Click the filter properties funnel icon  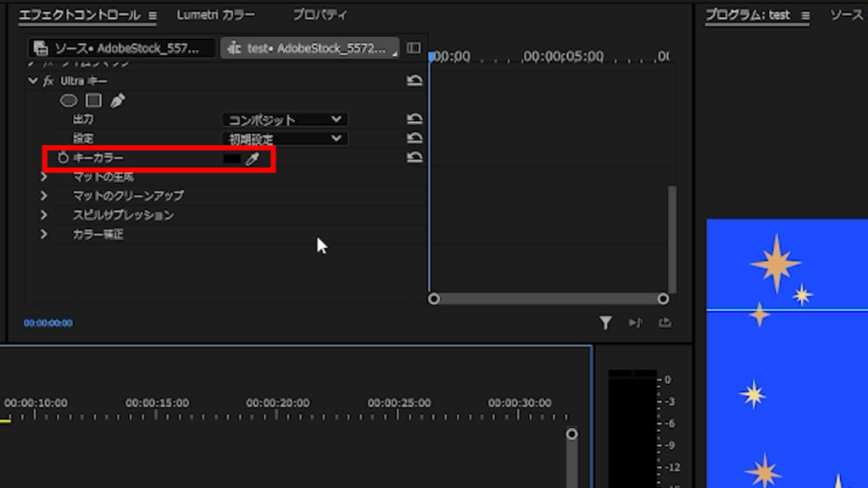coord(605,323)
